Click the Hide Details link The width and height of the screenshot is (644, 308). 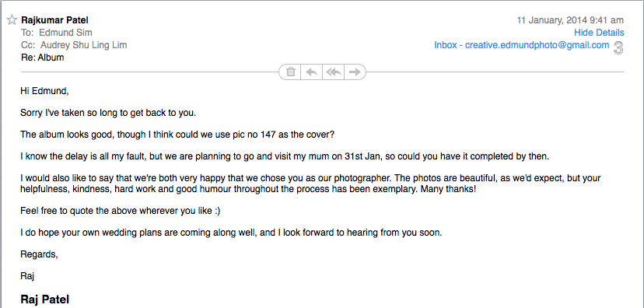pyautogui.click(x=599, y=33)
